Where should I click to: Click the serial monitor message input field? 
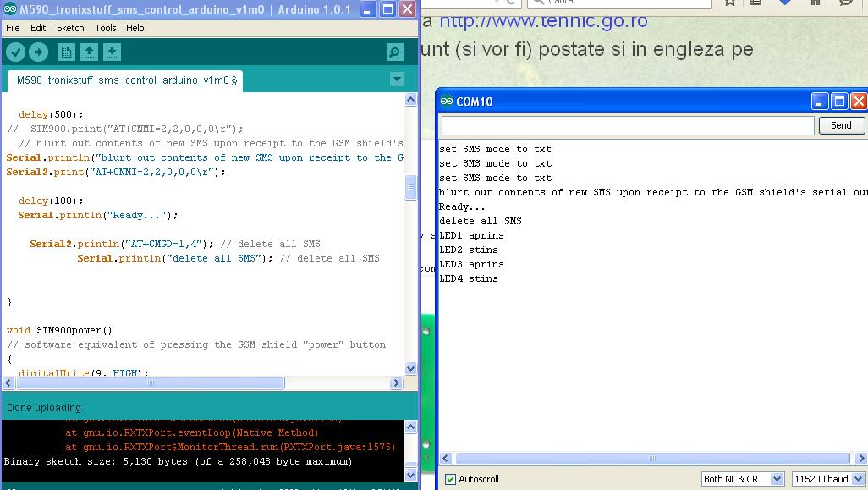click(x=626, y=125)
